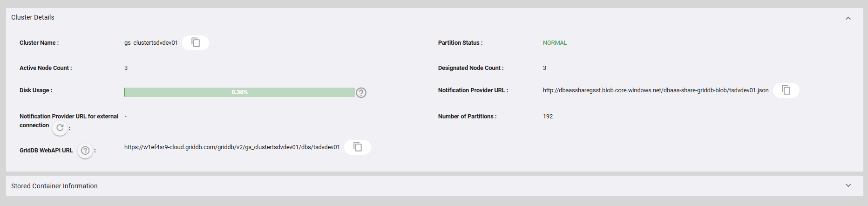Open help for GridDB WebAPI URL

pos(85,151)
